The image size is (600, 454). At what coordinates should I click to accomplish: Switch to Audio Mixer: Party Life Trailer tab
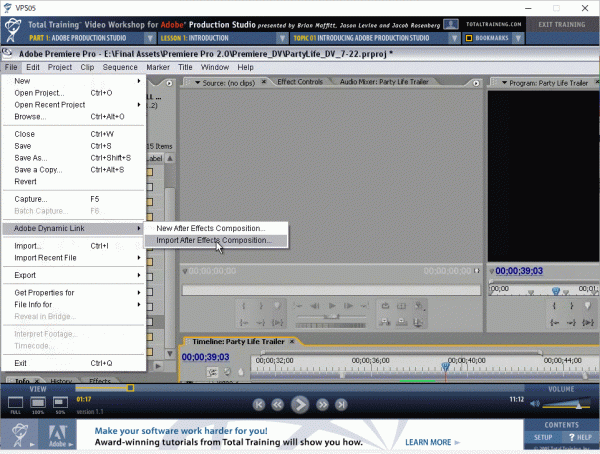(384, 82)
